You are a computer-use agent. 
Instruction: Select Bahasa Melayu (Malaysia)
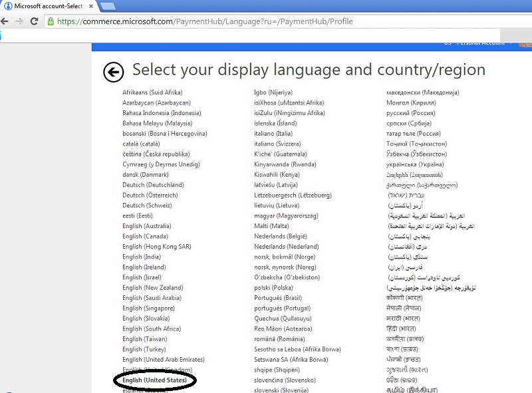pos(157,123)
